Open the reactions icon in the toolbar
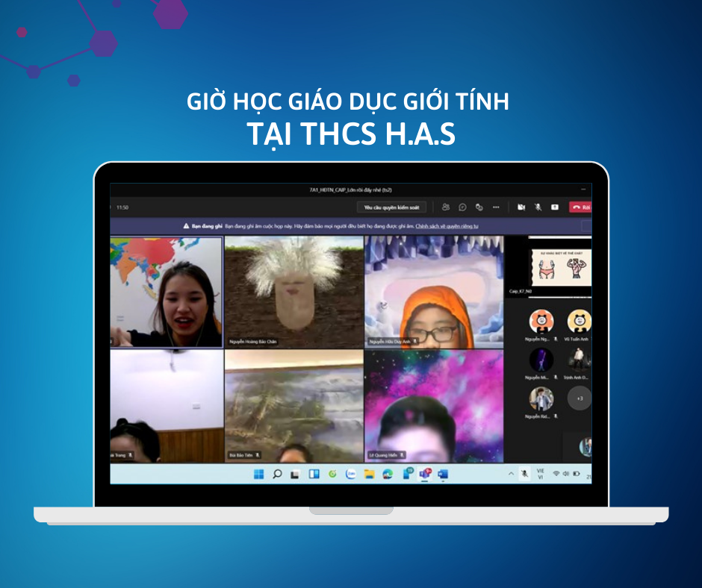The image size is (702, 588). [x=479, y=207]
